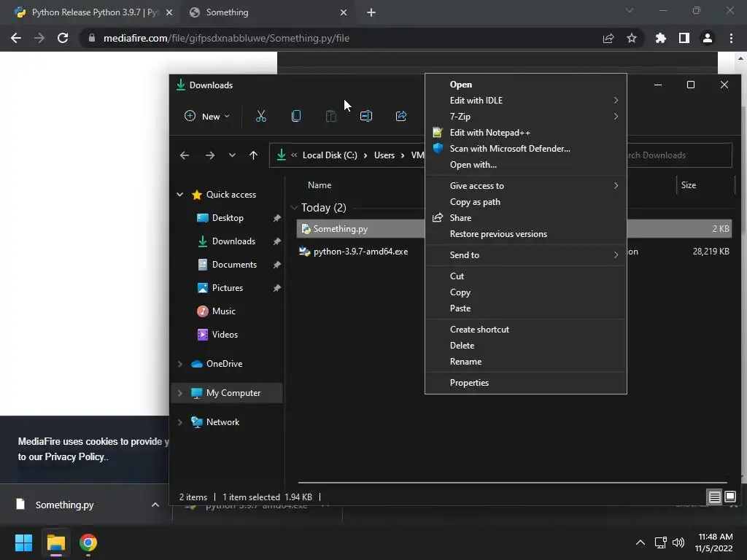Sort files by the Size column
The image size is (747, 560).
(689, 185)
